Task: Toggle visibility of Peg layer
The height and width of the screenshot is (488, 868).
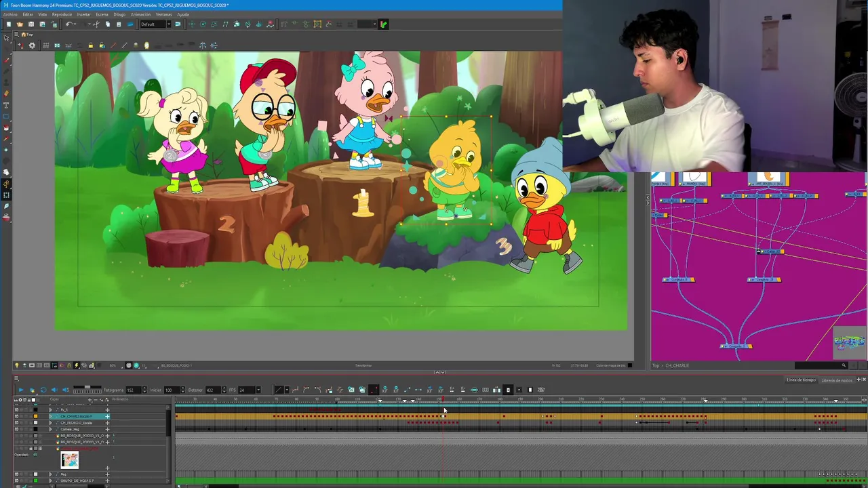Action: pyautogui.click(x=16, y=474)
